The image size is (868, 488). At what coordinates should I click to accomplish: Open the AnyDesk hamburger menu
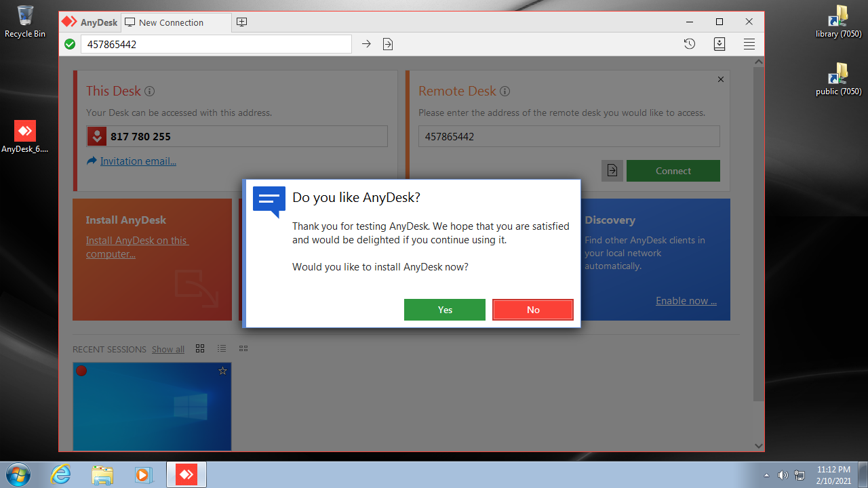[749, 44]
